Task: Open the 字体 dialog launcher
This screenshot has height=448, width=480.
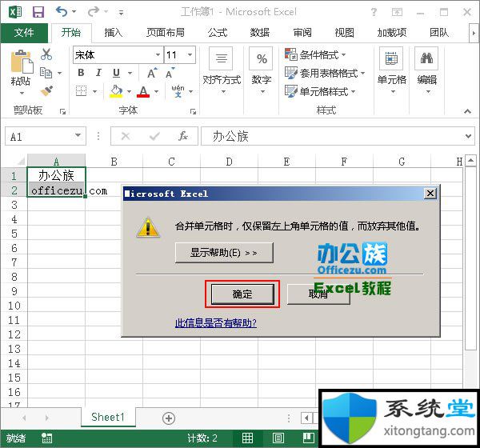Action: (x=193, y=111)
